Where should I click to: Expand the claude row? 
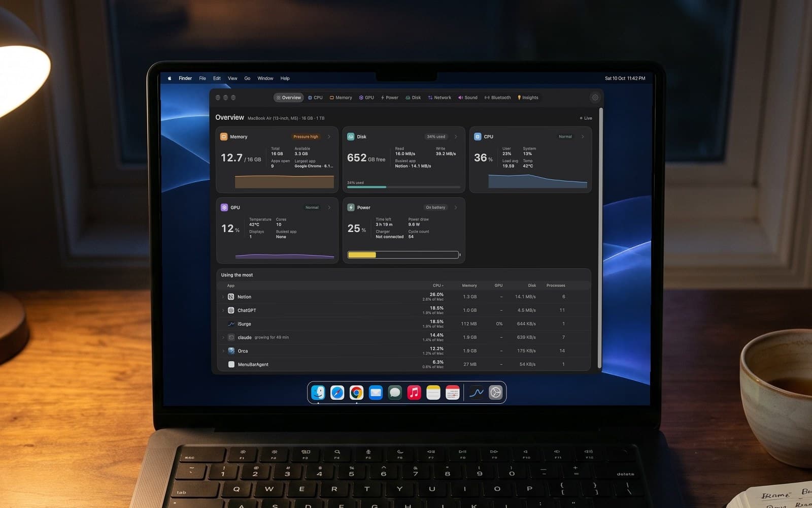(223, 337)
